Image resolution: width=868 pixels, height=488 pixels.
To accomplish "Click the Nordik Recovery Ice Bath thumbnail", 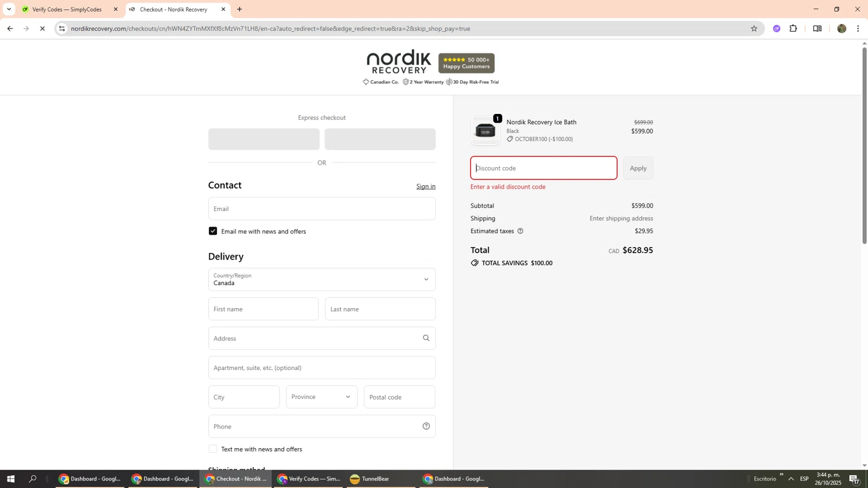I will coord(485,131).
